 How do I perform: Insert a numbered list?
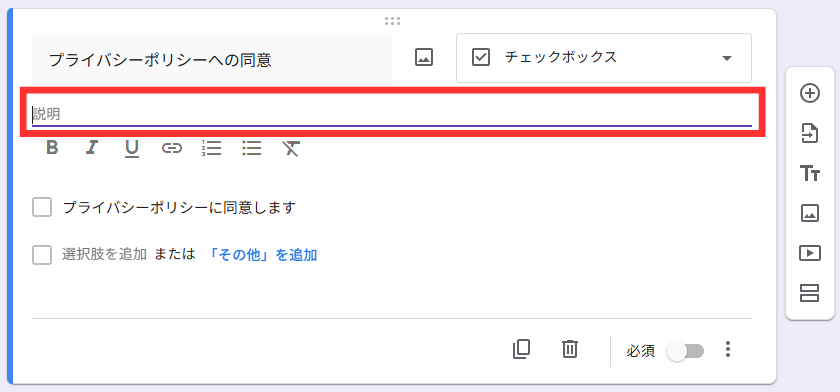(212, 147)
